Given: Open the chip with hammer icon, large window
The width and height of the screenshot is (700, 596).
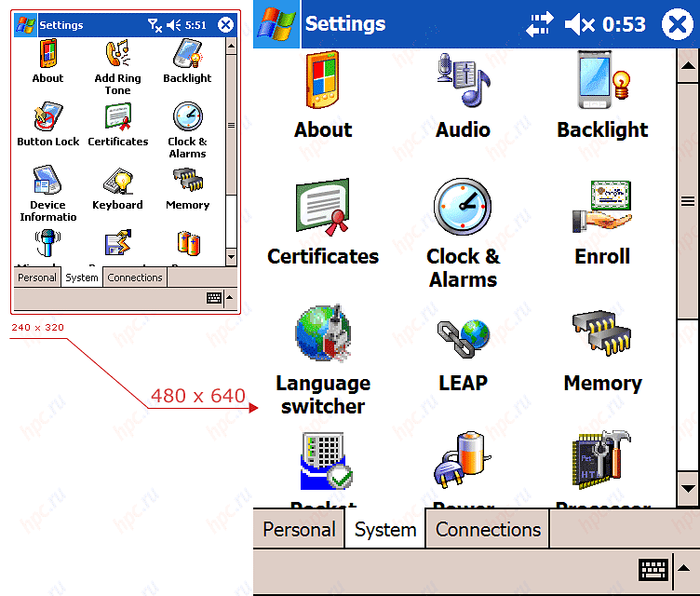Looking at the screenshot, I should 601,459.
